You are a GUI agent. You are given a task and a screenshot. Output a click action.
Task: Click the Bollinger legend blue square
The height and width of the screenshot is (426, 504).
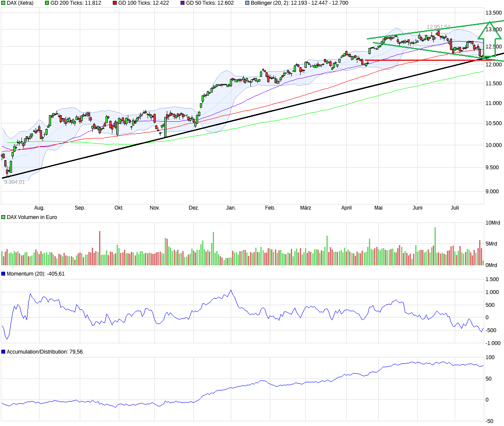pyautogui.click(x=247, y=3)
